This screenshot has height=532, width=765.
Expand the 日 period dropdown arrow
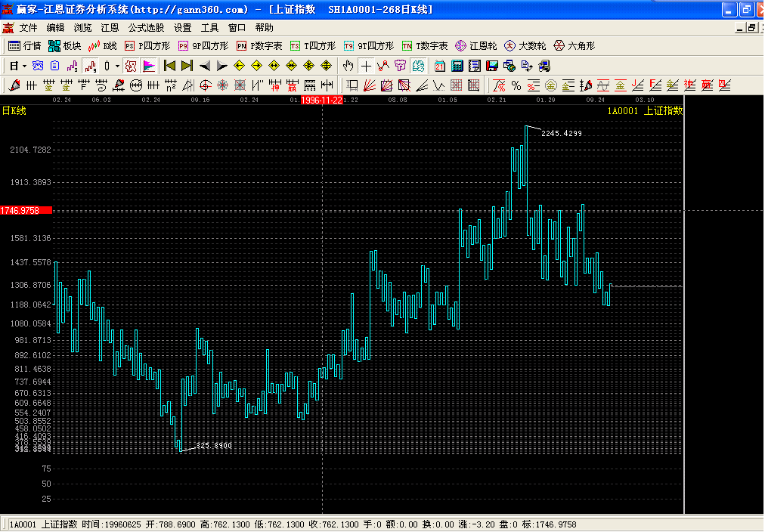click(24, 66)
